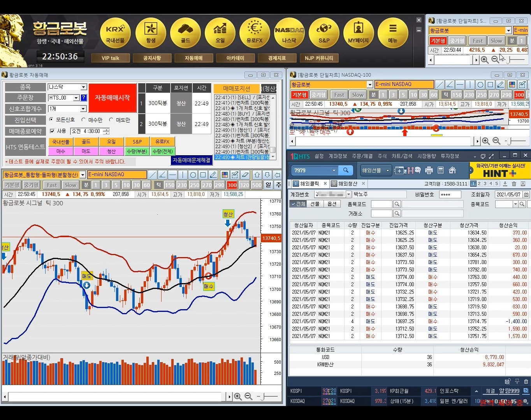Open 계좌정보 menu in 1Q HTS
Screen dimensions: 531x420
[x=338, y=156]
